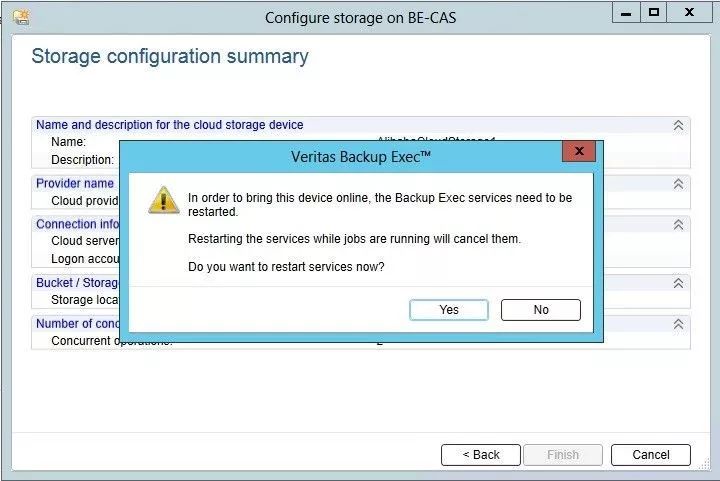720x481 pixels.
Task: Click the 'Storage configuration summary' heading
Action: click(170, 56)
